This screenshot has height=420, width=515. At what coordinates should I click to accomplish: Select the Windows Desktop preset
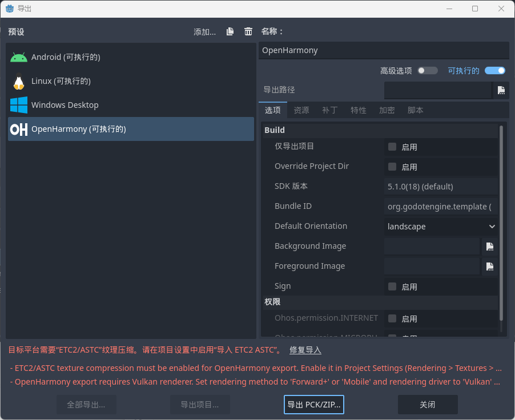(131, 105)
